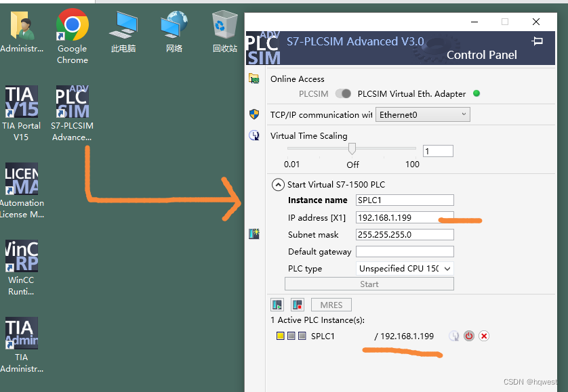The image size is (568, 392).
Task: Click the yellow status LED of SPLC1
Action: (281, 336)
